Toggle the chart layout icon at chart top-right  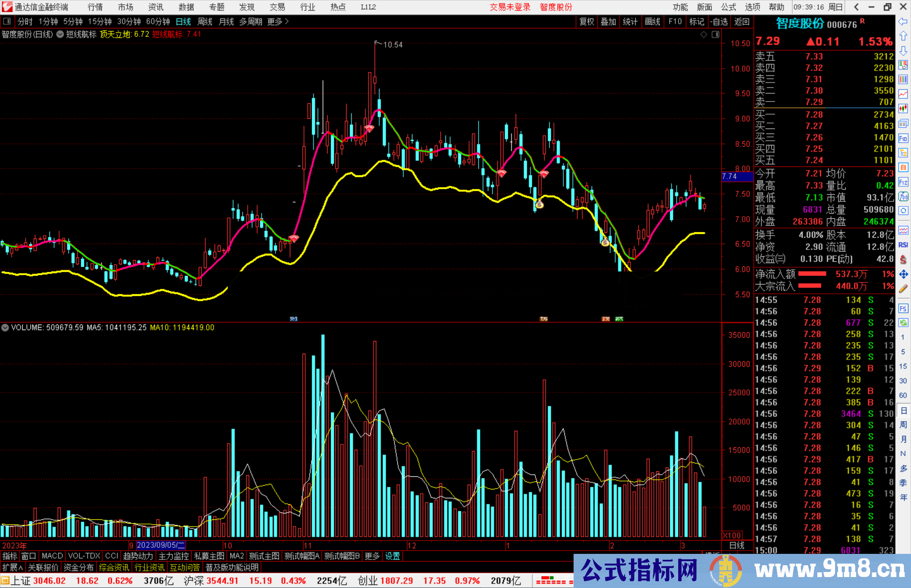pos(715,35)
